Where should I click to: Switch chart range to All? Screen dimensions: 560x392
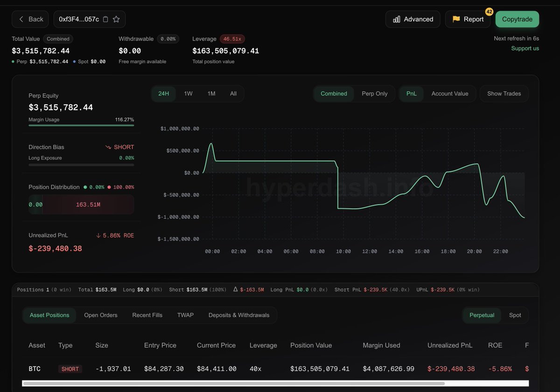(233, 94)
